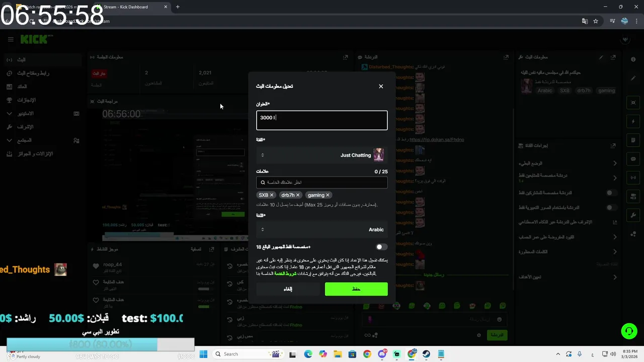Click the taskbar Search box
This screenshot has height=362, width=644.
pos(248,354)
